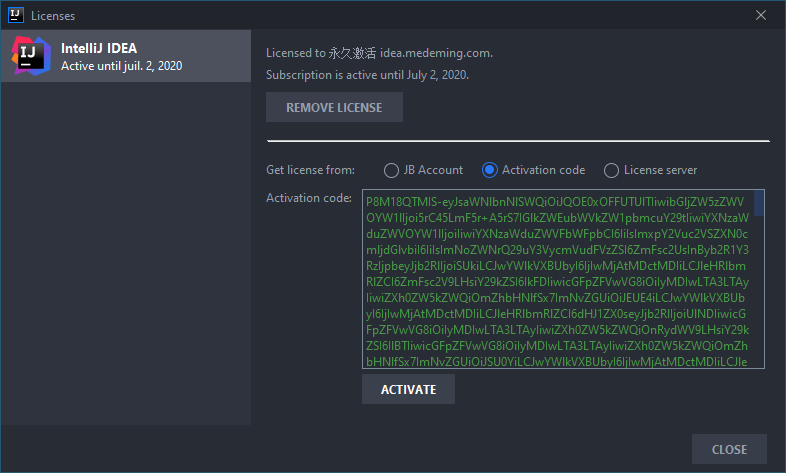Click the 'Activation code:' field label
This screenshot has height=473, width=786.
point(309,198)
